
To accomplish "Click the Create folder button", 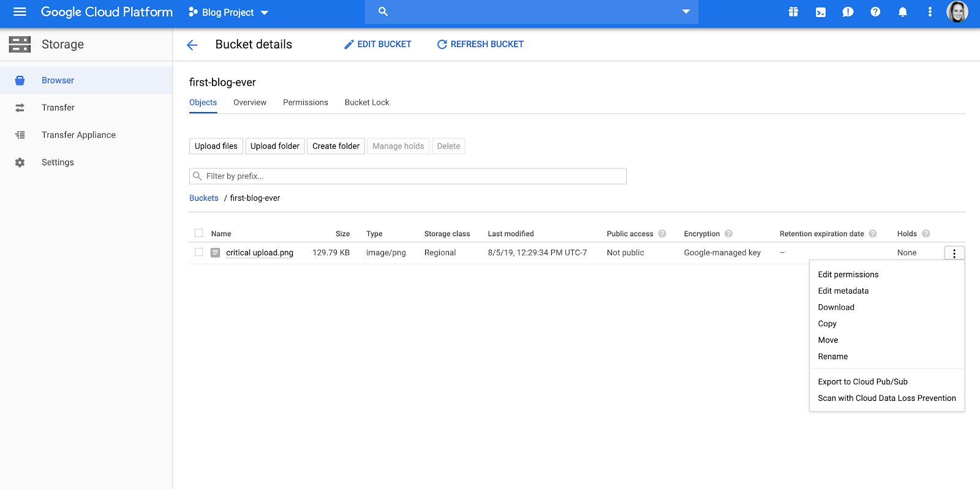I will click(x=336, y=146).
